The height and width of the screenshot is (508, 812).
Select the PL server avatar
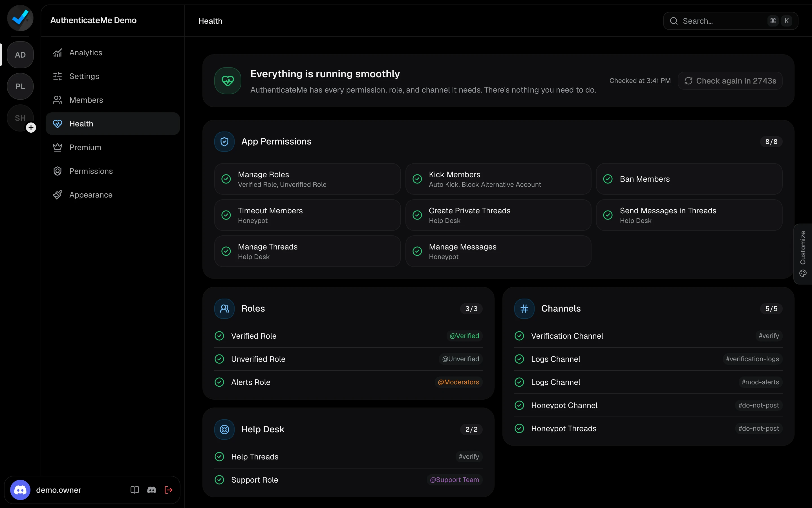click(x=20, y=86)
